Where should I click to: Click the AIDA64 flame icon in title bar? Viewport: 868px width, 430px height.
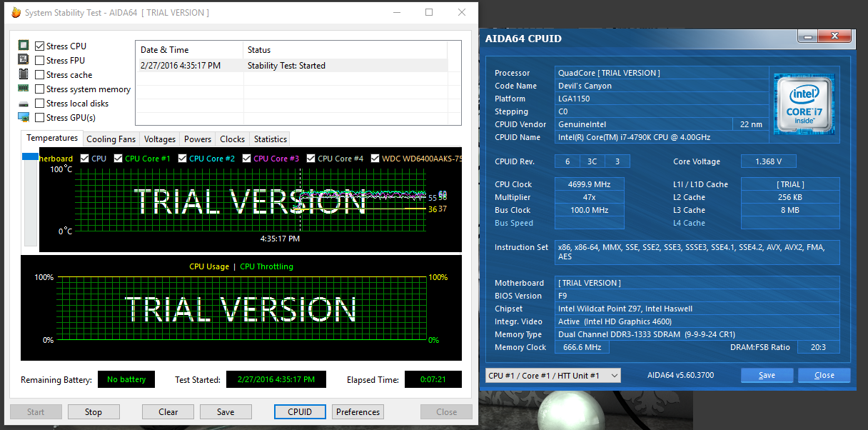(16, 12)
